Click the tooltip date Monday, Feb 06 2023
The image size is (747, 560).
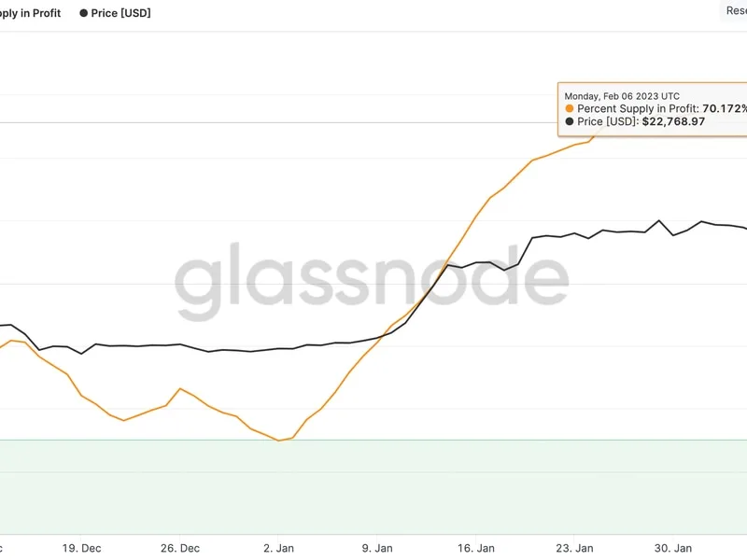point(622,96)
